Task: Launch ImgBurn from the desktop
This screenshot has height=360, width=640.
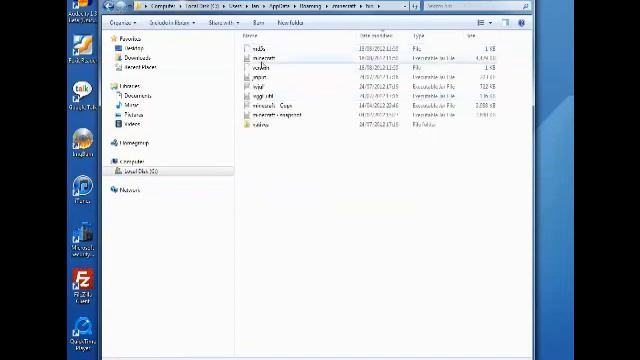Action: coord(82,142)
